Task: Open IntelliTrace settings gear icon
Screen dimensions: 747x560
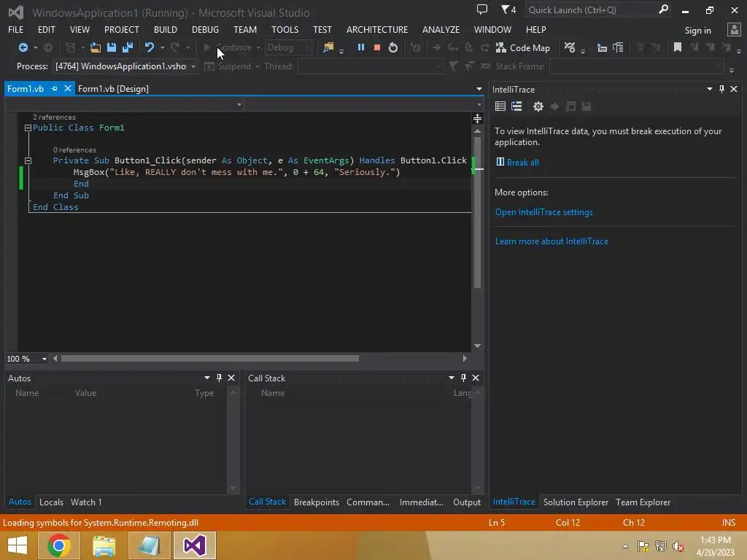Action: 538,106
